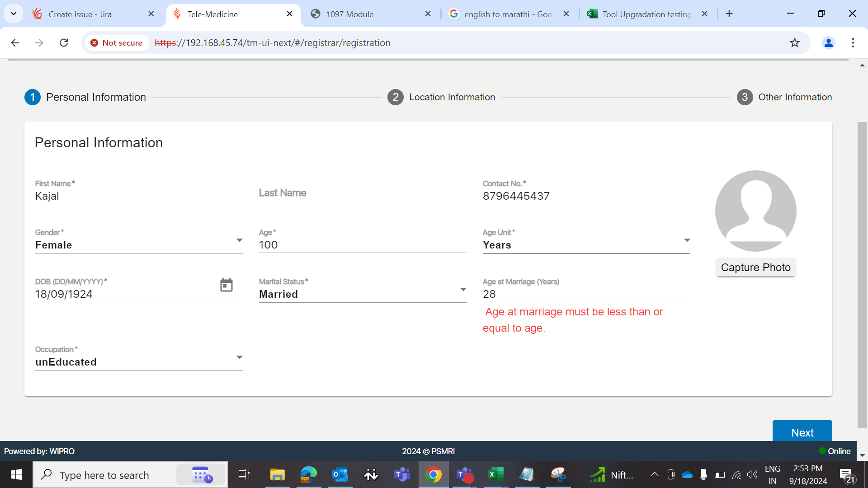Close the Tool Upgradation testing tab
The width and height of the screenshot is (868, 488).
[704, 14]
